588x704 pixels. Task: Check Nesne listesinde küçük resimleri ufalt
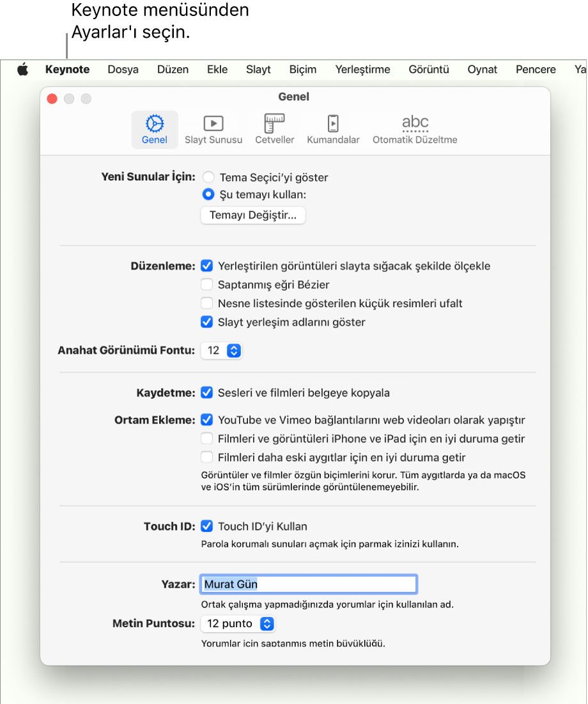coord(207,304)
